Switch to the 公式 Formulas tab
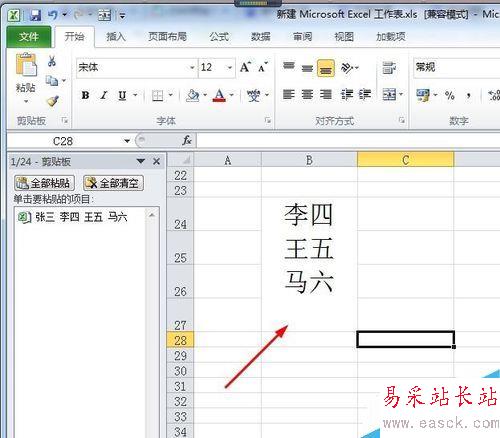Viewport: 500px width, 438px height. 219,36
